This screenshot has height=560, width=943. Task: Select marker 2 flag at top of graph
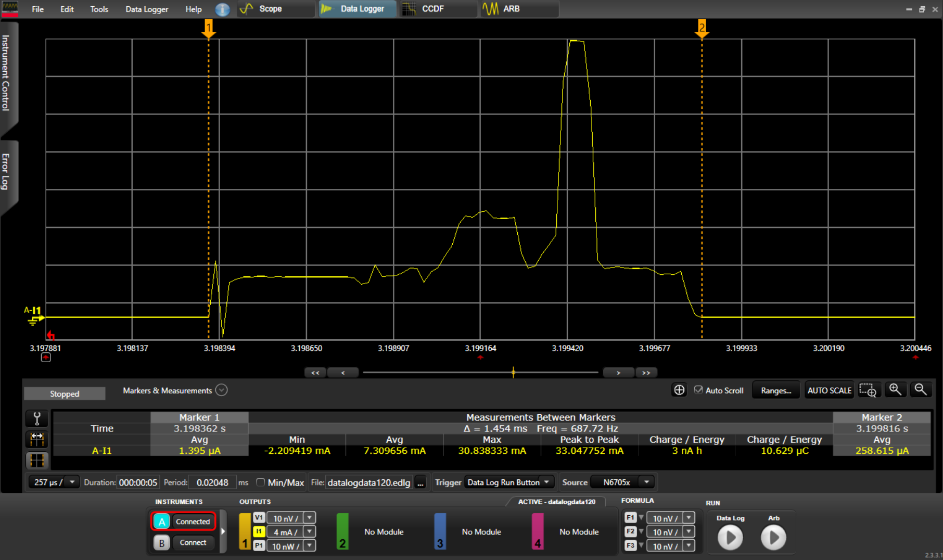point(702,28)
